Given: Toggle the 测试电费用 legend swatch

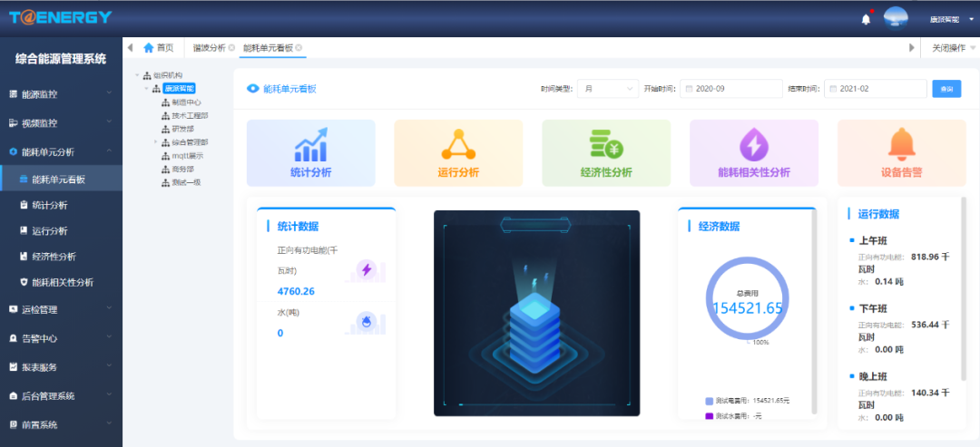Looking at the screenshot, I should click(x=709, y=401).
